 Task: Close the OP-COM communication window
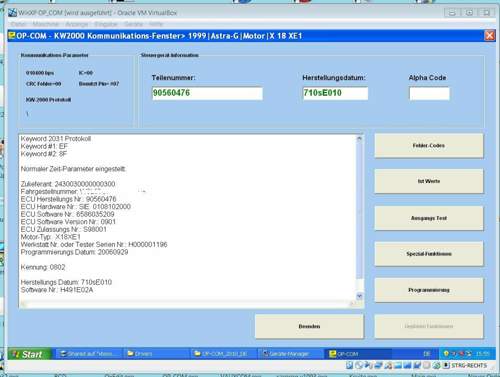coord(489,35)
